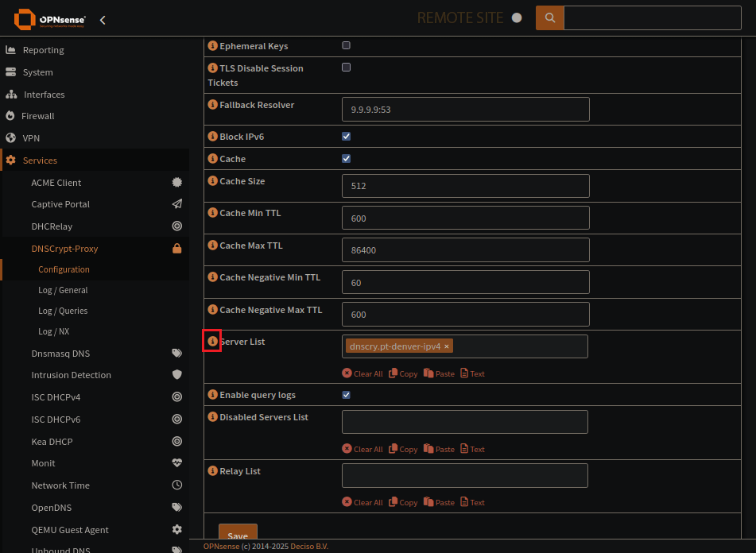Viewport: 756px width, 553px height.
Task: Click the Cache Max TTL field
Action: 466,250
